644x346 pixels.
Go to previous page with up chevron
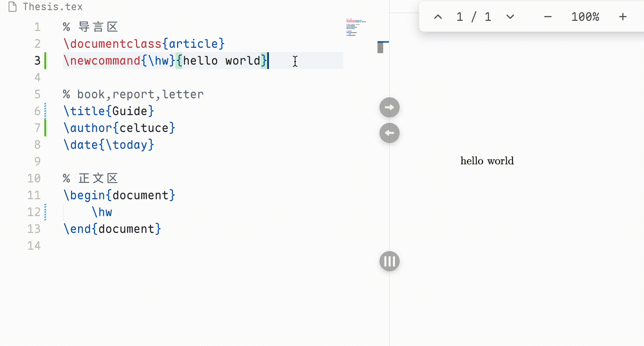(438, 16)
